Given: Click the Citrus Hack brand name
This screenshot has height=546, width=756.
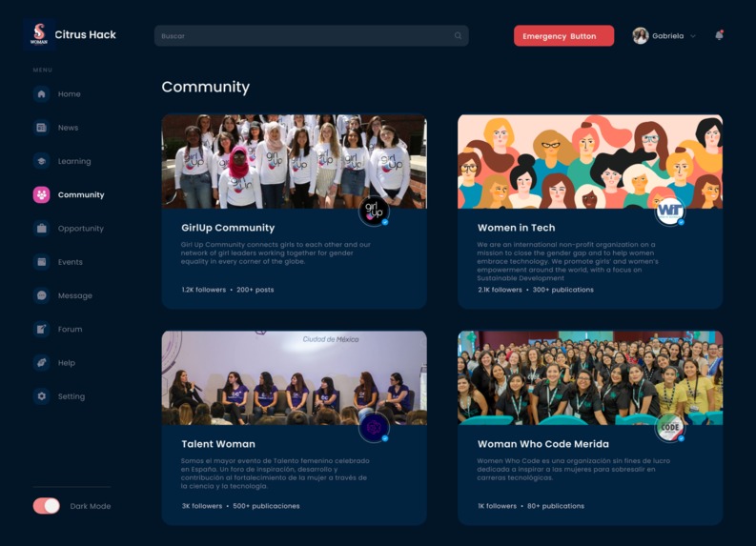Looking at the screenshot, I should [x=86, y=34].
